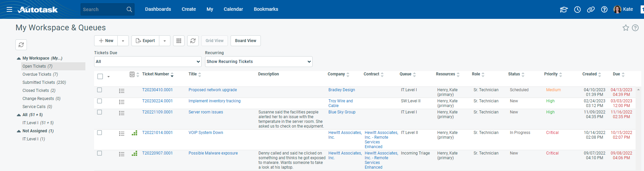Open the hamburger navigation menu
The height and width of the screenshot is (171, 644).
9,9
